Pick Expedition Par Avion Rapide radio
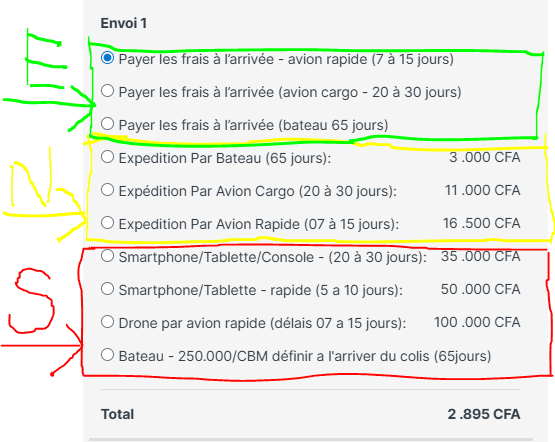 pos(107,223)
